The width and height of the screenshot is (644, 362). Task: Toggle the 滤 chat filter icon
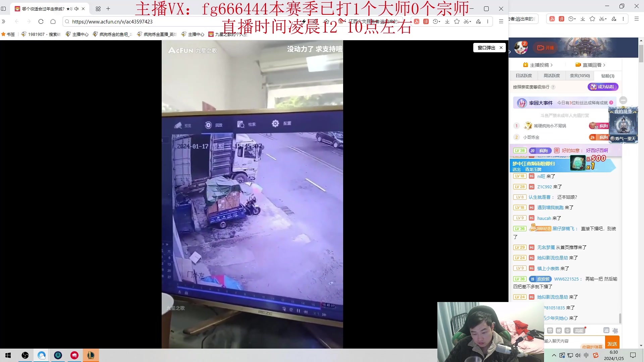[606, 330]
